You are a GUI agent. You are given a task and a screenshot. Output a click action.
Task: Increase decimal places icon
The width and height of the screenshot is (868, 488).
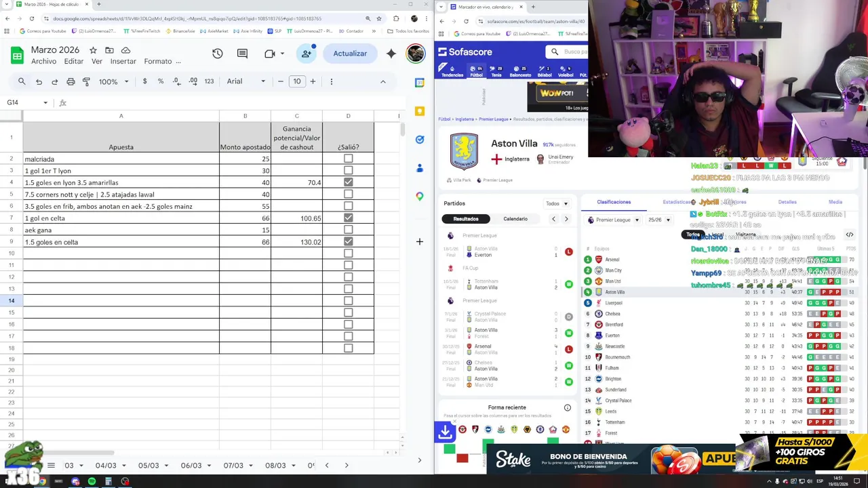point(193,81)
